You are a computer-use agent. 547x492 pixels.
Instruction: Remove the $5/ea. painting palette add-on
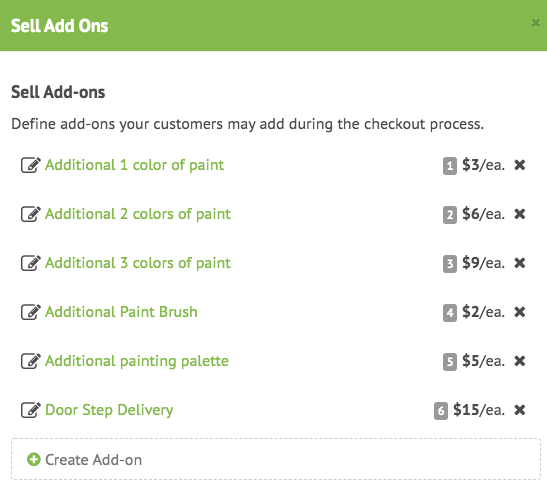[x=520, y=361]
